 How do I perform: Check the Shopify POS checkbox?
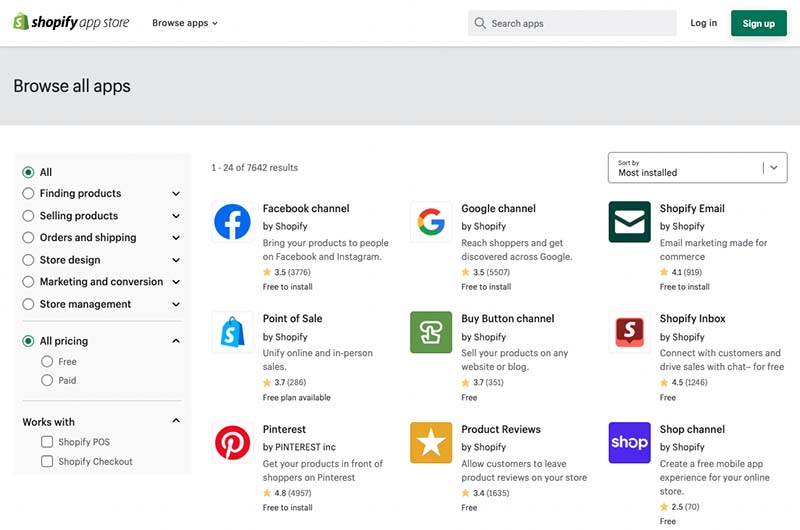coord(47,442)
